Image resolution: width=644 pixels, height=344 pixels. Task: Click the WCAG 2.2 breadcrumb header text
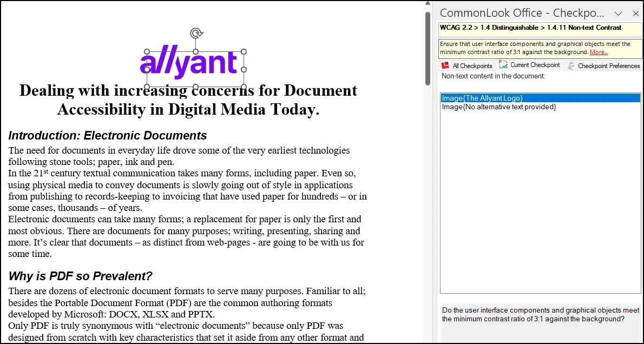[x=531, y=28]
